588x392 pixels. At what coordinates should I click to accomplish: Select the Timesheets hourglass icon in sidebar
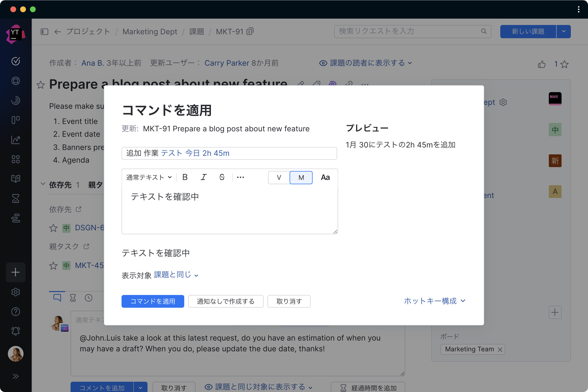15,198
